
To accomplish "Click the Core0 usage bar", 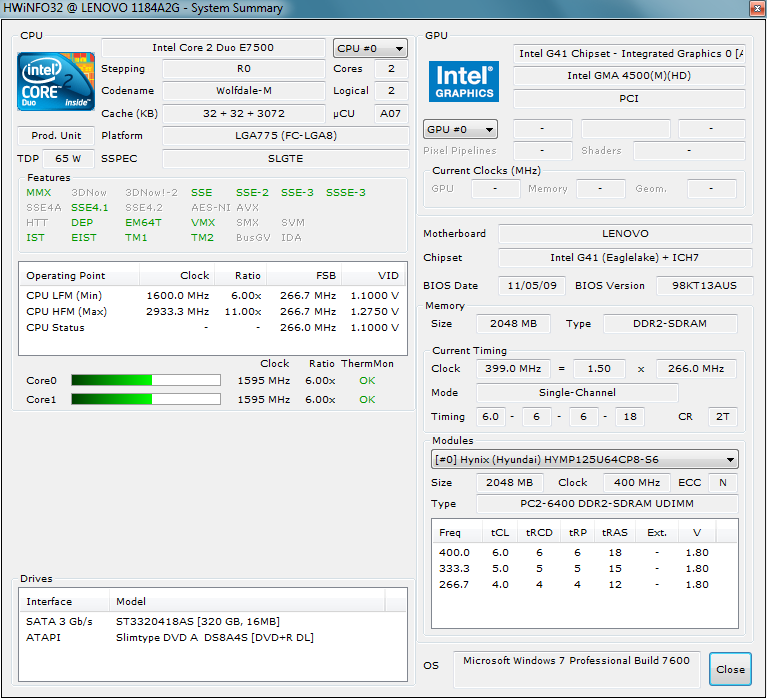I will (146, 380).
